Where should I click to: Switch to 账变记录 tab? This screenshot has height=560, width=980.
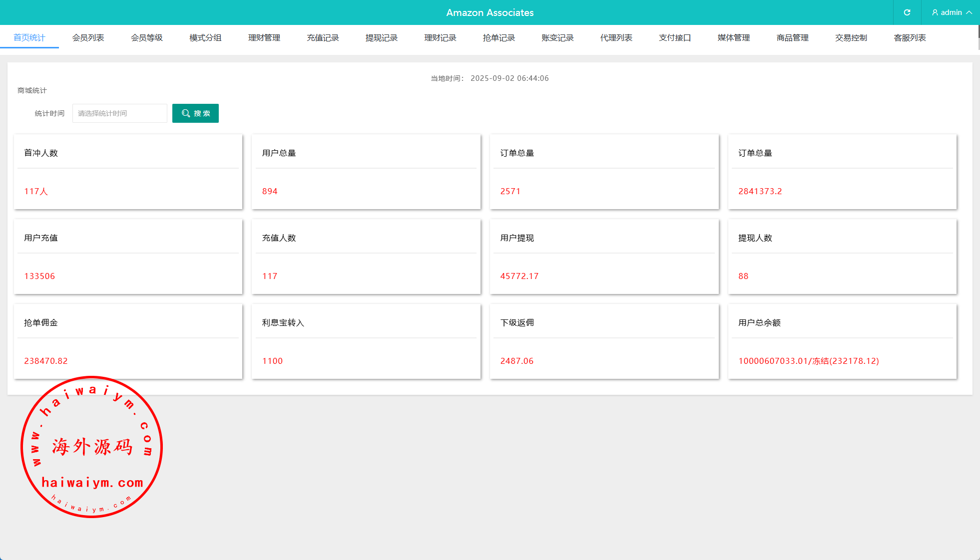pos(557,38)
